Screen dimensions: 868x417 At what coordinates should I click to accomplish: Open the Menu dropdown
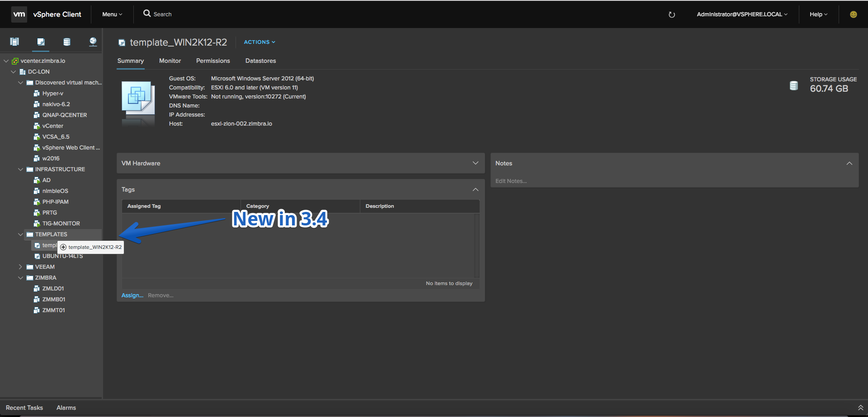point(112,14)
